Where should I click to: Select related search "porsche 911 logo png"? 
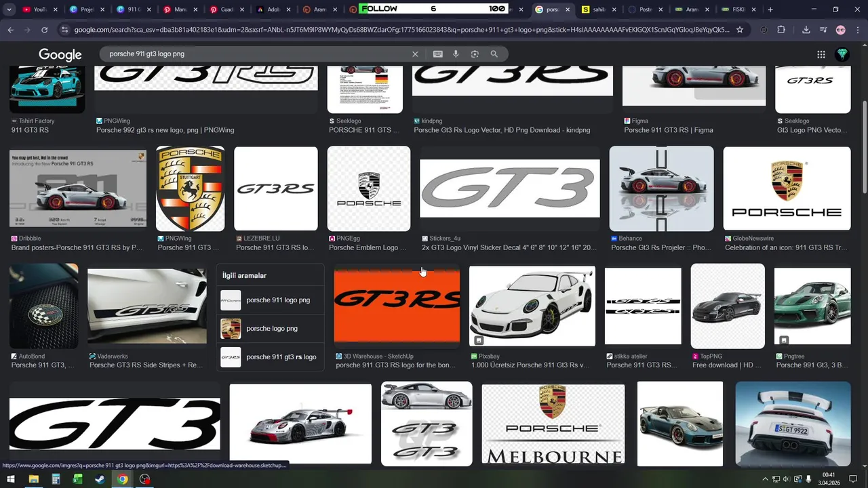270,300
